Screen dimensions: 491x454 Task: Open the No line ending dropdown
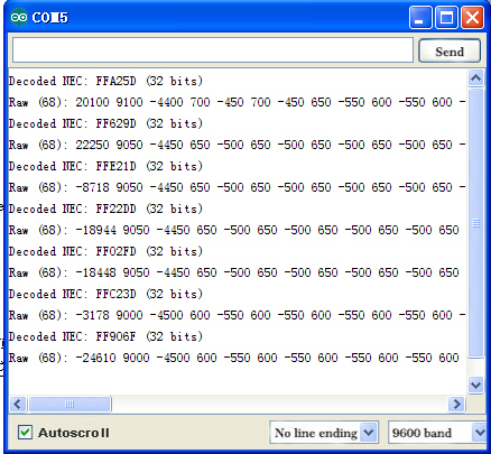tap(324, 433)
